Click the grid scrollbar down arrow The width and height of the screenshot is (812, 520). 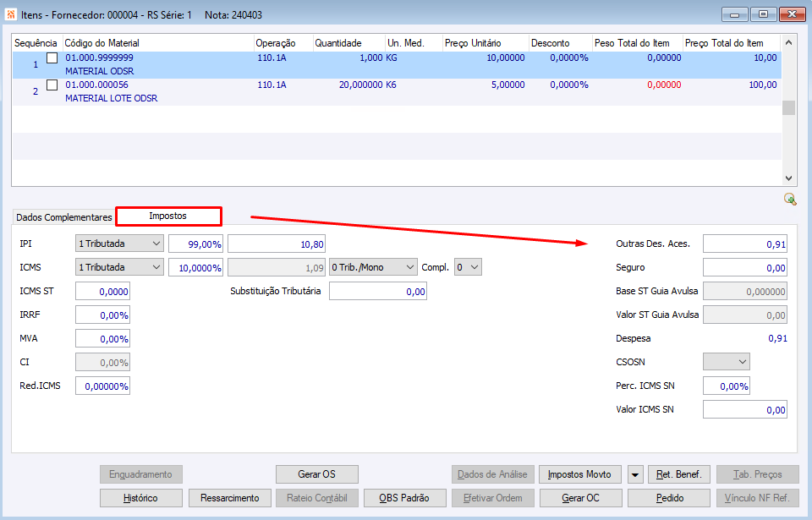[x=788, y=178]
